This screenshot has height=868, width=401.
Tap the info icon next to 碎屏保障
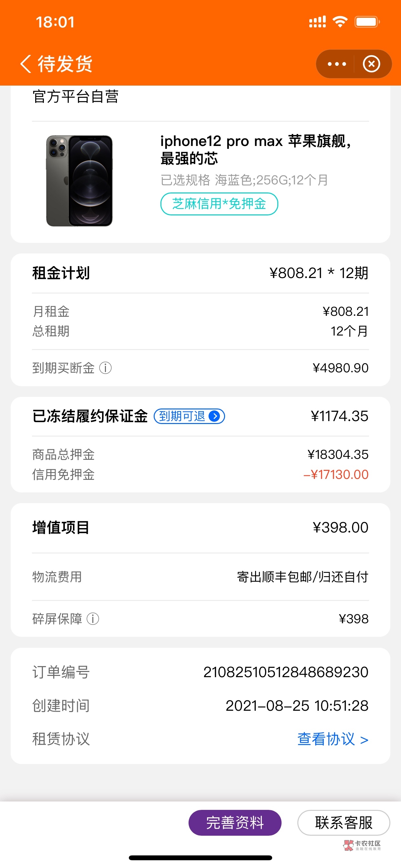[93, 619]
